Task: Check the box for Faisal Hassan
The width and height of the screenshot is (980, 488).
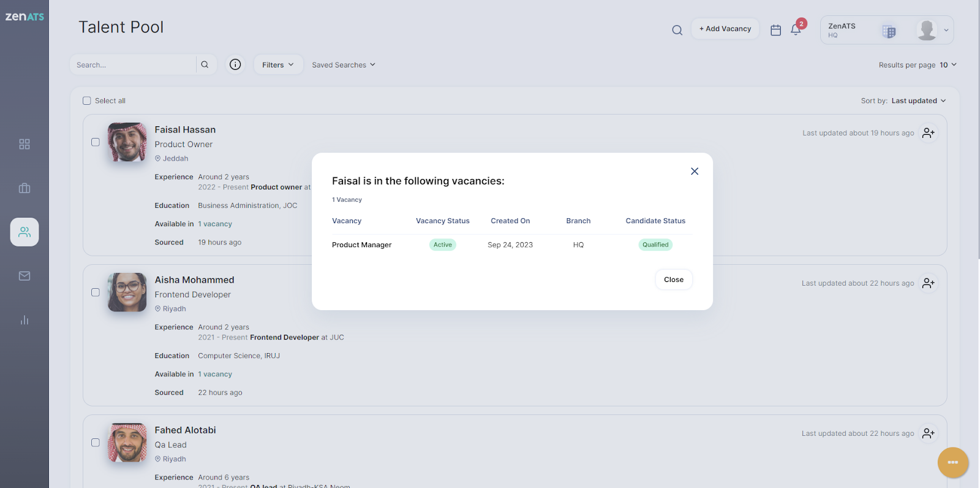Action: (x=96, y=142)
